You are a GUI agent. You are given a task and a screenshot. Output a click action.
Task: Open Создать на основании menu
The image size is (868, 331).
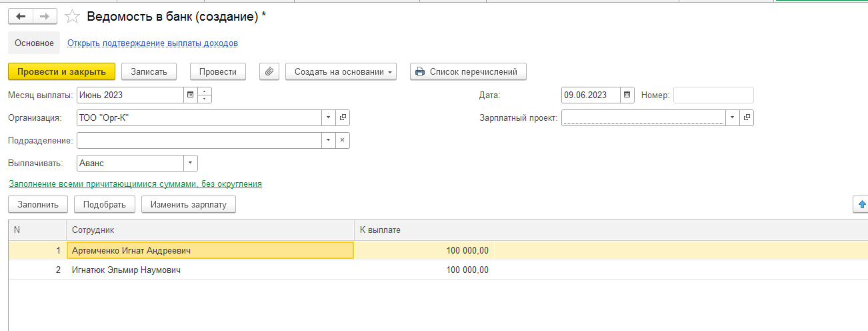[x=341, y=71]
